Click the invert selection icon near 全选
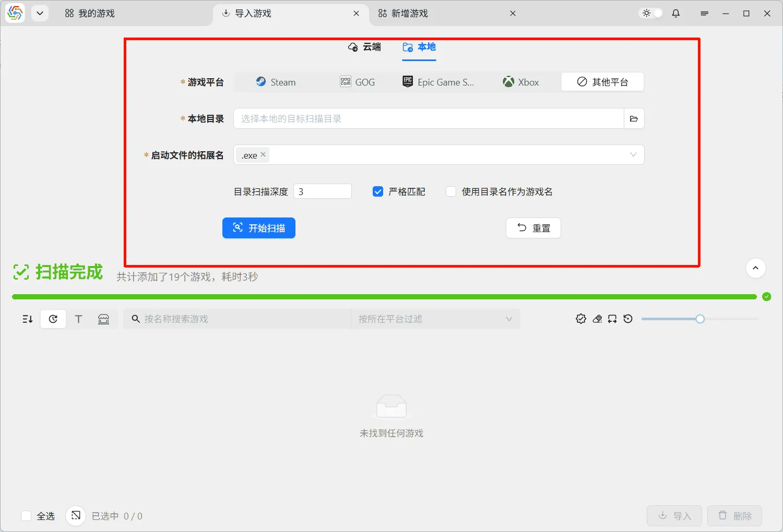The image size is (783, 532). click(x=76, y=516)
